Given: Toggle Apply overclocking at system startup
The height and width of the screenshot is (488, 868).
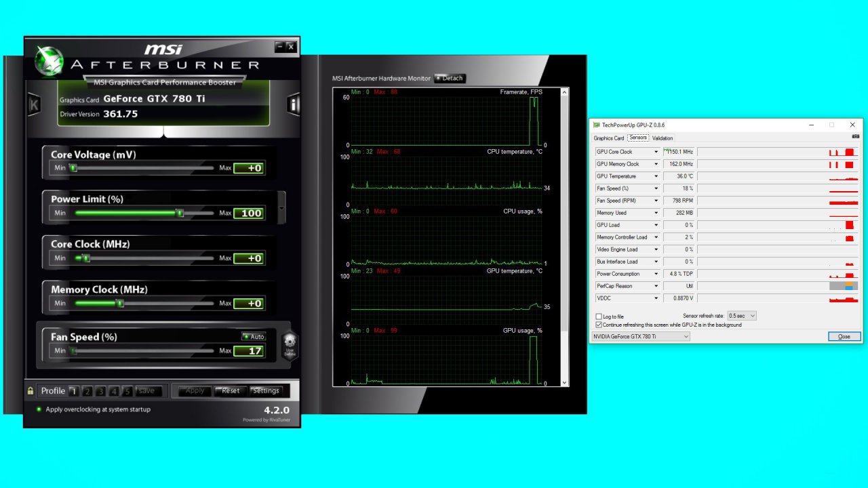Looking at the screenshot, I should click(x=39, y=409).
